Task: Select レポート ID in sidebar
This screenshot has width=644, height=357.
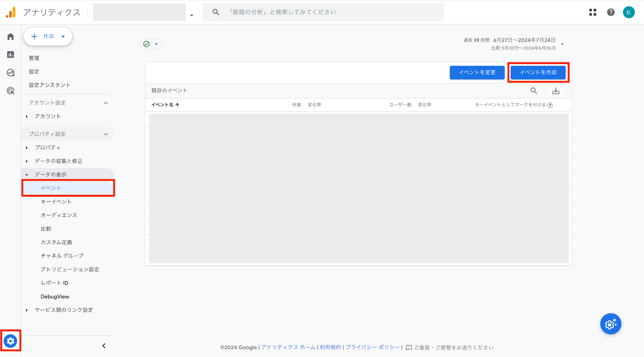Action: click(x=54, y=283)
